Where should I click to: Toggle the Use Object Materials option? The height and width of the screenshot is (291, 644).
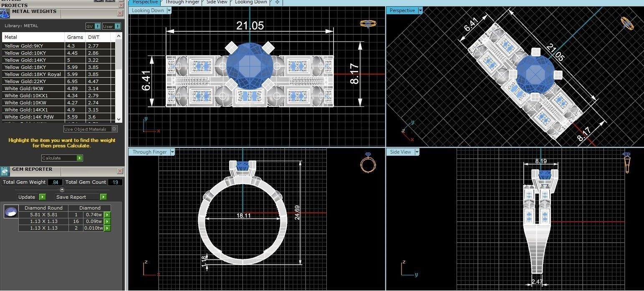tap(91, 129)
